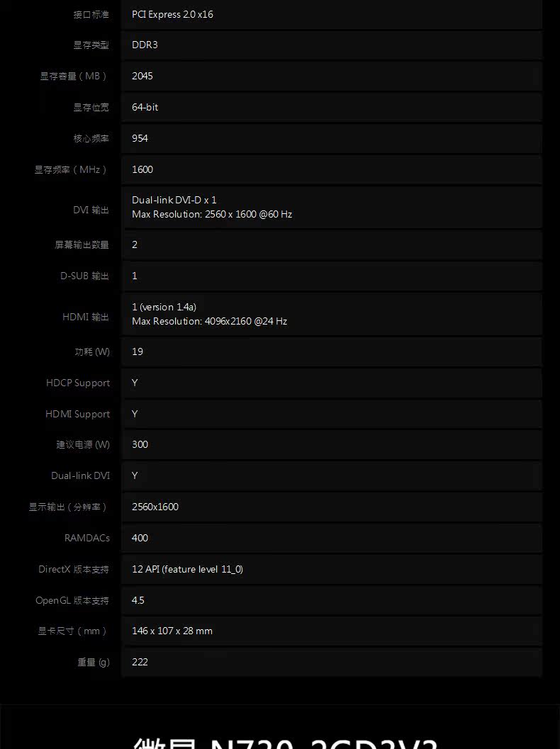The height and width of the screenshot is (749, 560).
Task: Click the 954 core frequency value
Action: coord(140,138)
